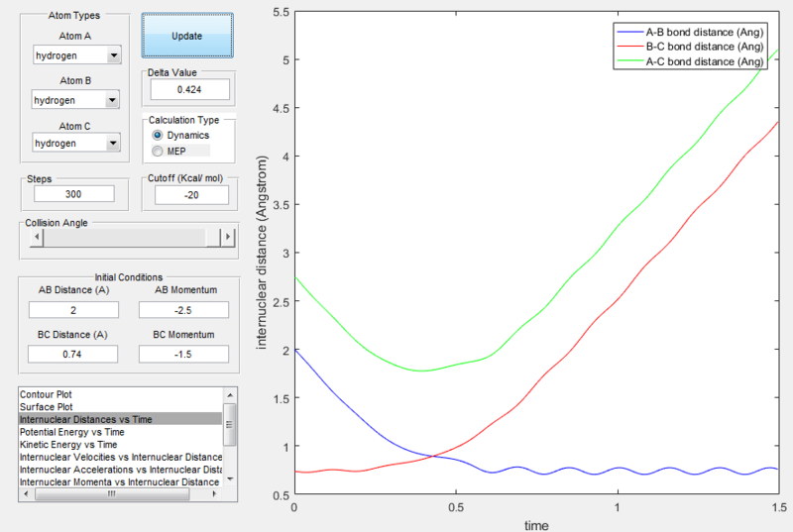Focus the Cutoff (Kcal/mol) field
Screen dimensions: 793x532
click(191, 195)
